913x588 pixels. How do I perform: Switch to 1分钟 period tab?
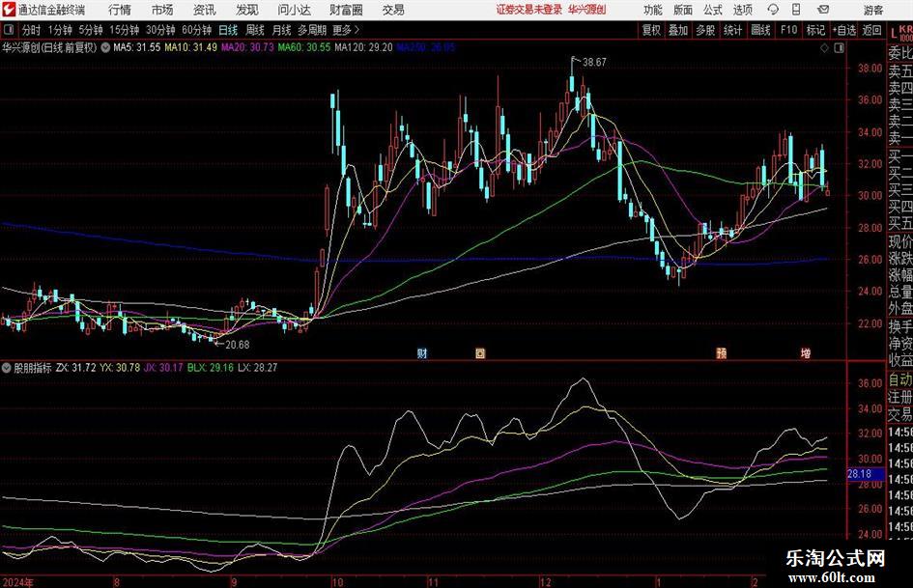(59, 30)
